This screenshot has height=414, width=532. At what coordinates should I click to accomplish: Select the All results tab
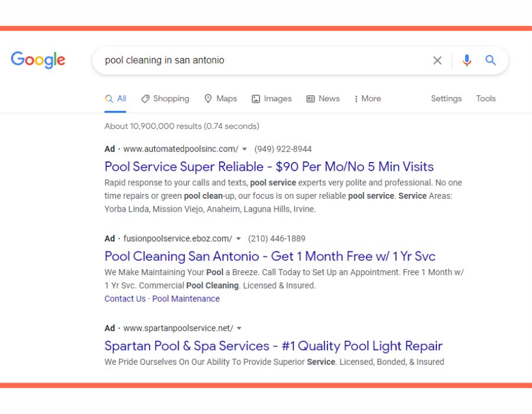point(115,99)
